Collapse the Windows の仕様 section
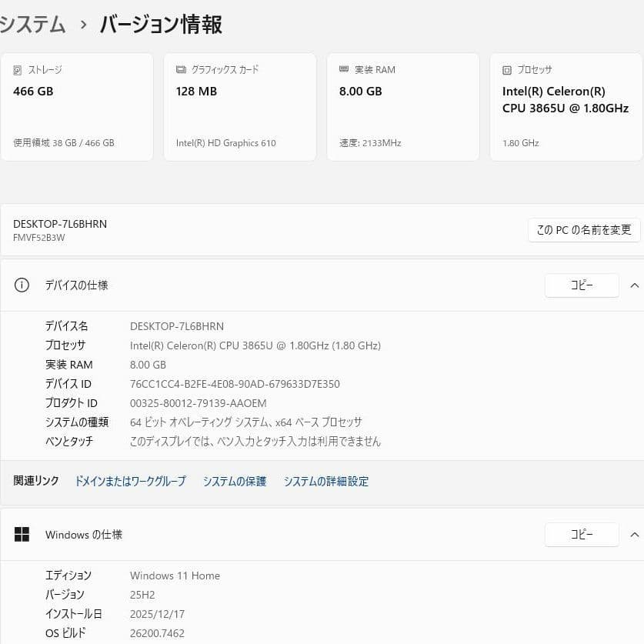 pos(635,534)
